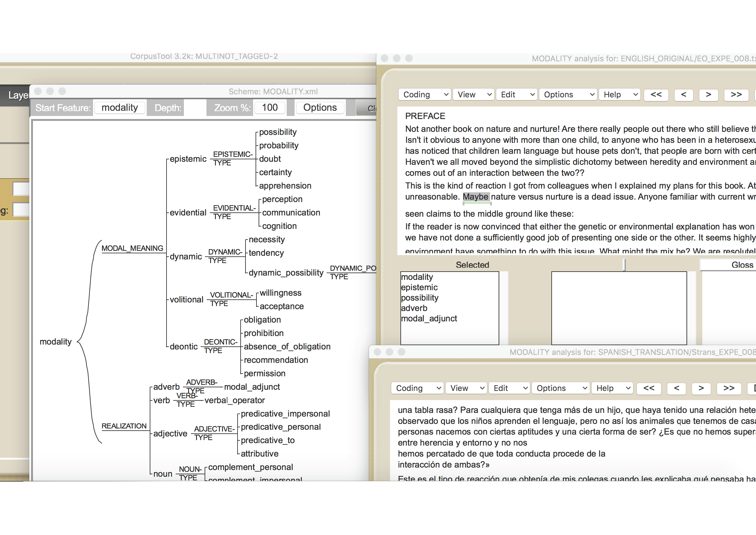
Task: Click the Gloss column header
Action: pyautogui.click(x=741, y=265)
